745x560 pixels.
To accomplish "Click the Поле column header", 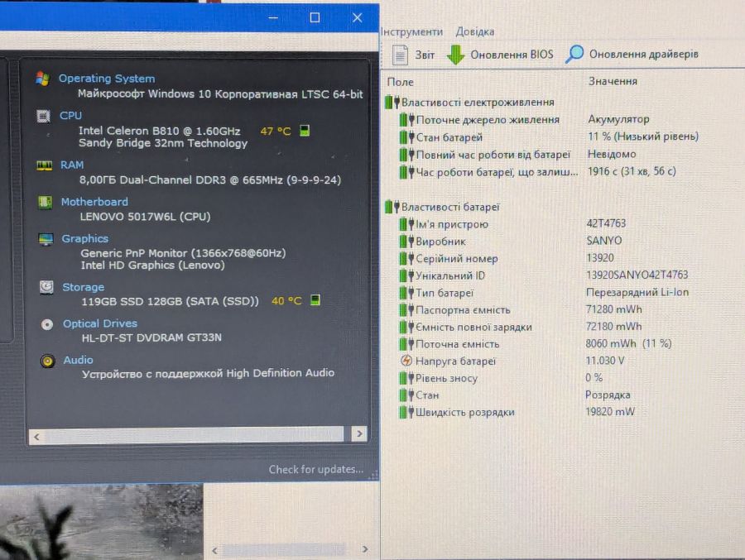I will click(400, 82).
